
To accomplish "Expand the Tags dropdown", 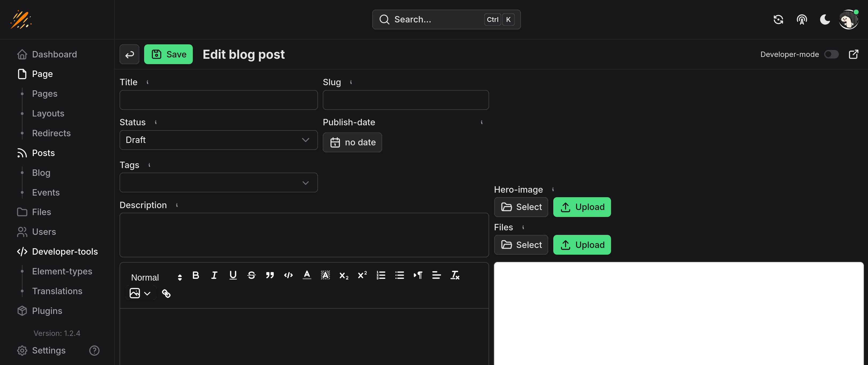I will click(218, 183).
